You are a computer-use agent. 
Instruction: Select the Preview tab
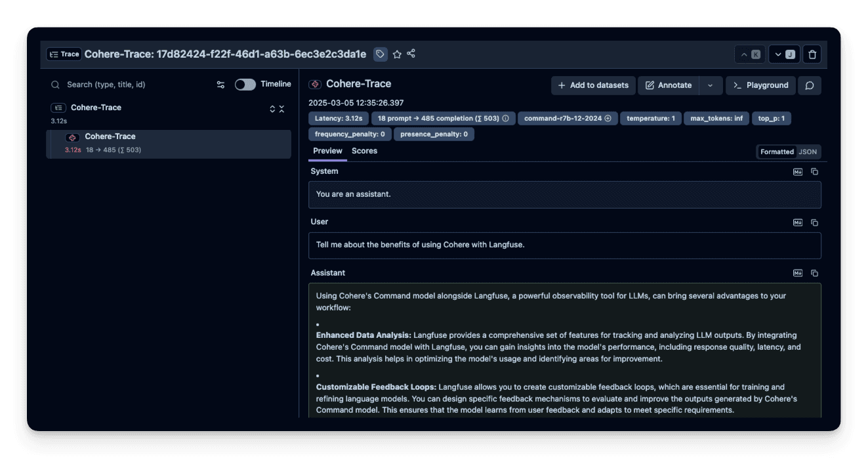point(327,151)
